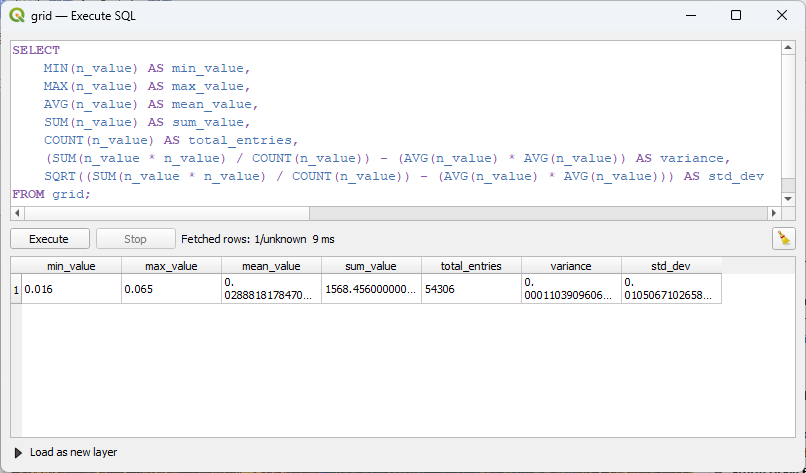Screen dimensions: 806x473
Task: Select the max_value column header
Action: click(x=171, y=266)
